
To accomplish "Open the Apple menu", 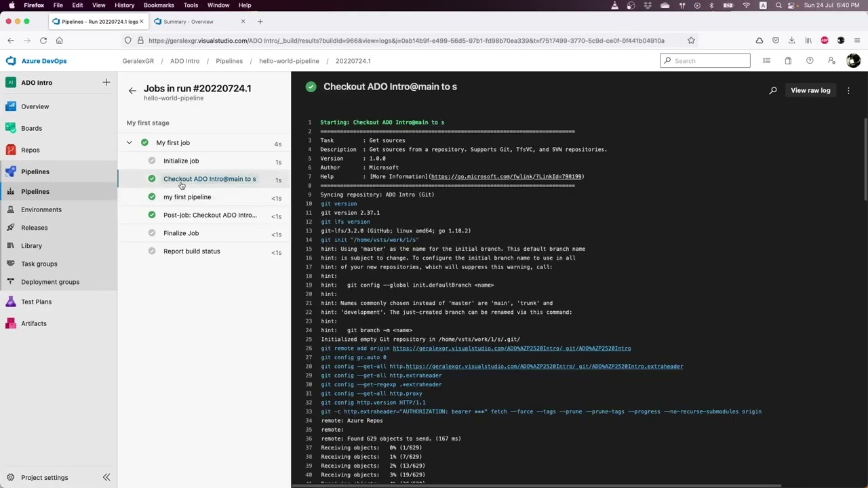I will (12, 5).
